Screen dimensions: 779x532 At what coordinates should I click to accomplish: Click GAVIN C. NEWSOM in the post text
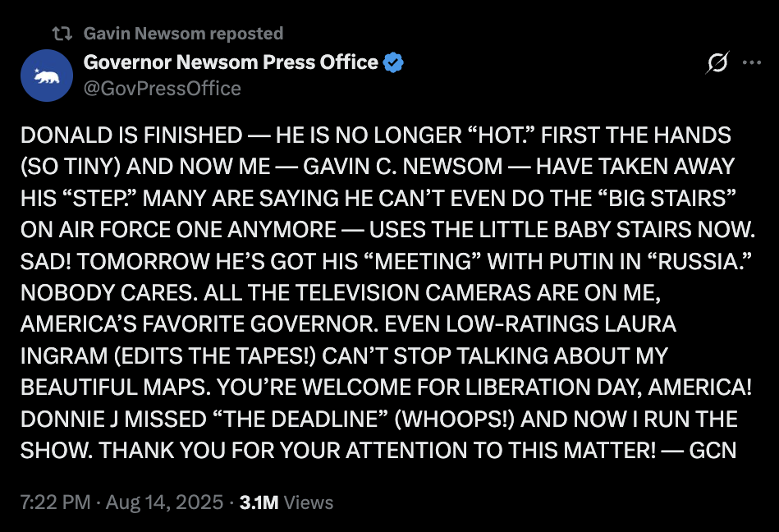coord(403,167)
